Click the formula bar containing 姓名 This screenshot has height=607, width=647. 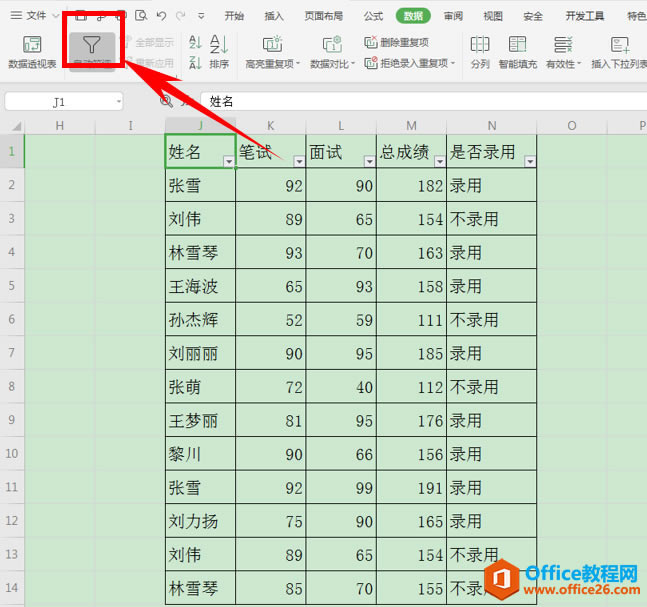(x=423, y=102)
